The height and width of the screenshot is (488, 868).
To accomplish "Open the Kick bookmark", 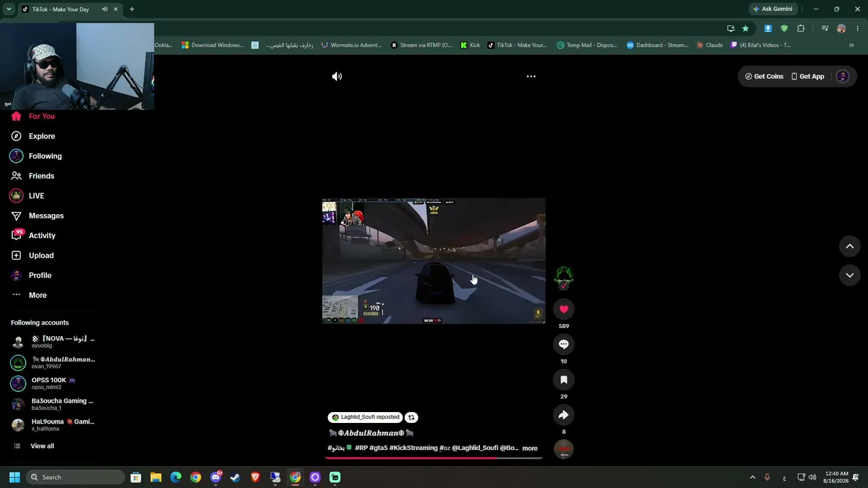I will [470, 45].
